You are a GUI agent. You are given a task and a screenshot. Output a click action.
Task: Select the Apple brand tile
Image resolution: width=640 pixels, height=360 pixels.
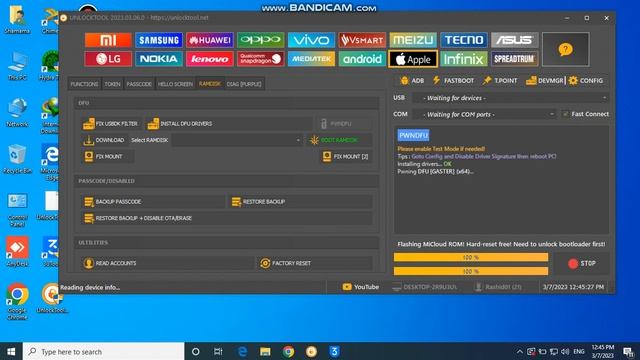(x=413, y=59)
